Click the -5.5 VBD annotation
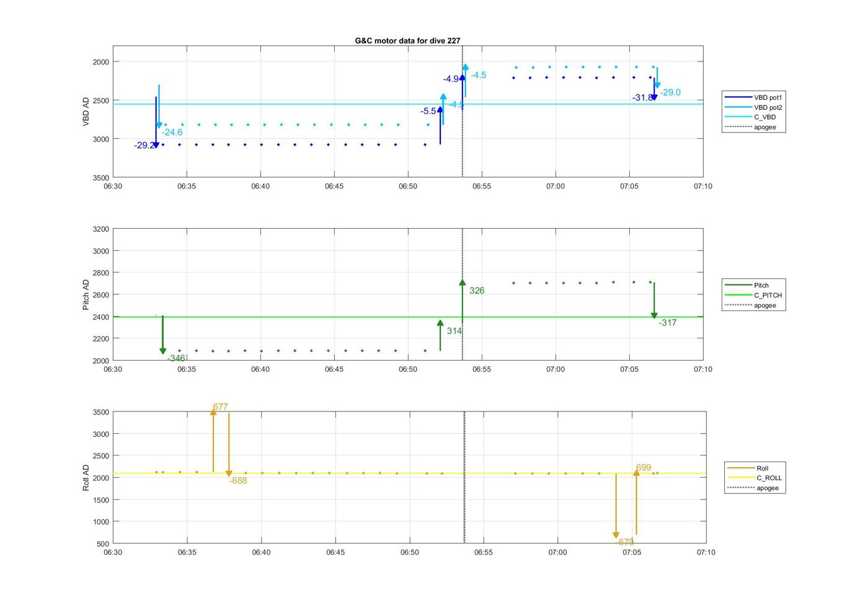The height and width of the screenshot is (611, 868). point(428,111)
